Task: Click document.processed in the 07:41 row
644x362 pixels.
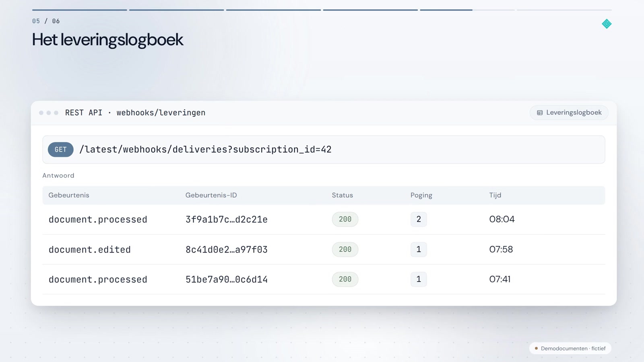Action: [98, 280]
